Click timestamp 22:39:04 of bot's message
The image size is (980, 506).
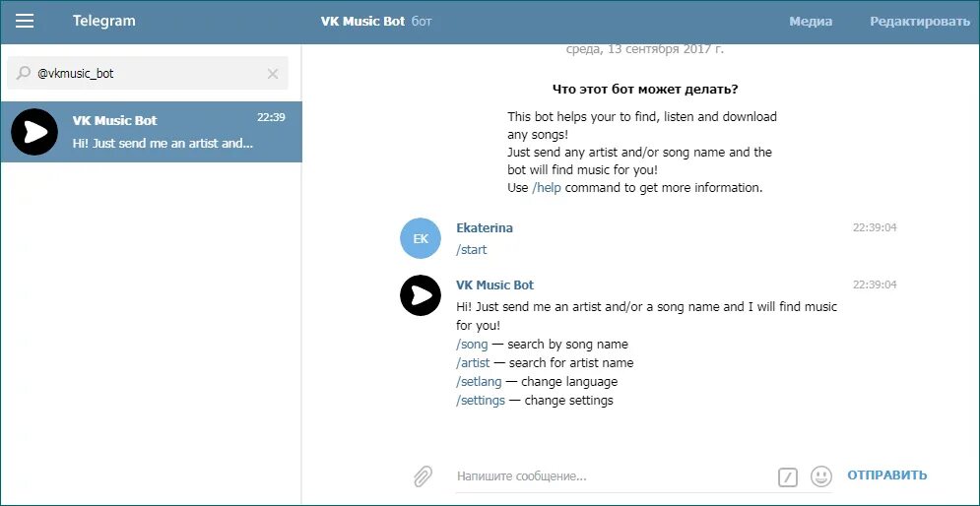click(875, 285)
